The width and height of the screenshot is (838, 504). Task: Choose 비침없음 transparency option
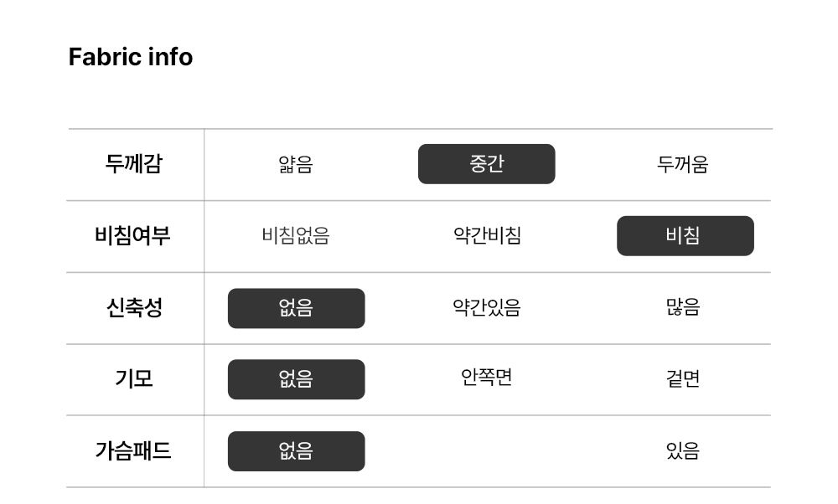pos(296,235)
